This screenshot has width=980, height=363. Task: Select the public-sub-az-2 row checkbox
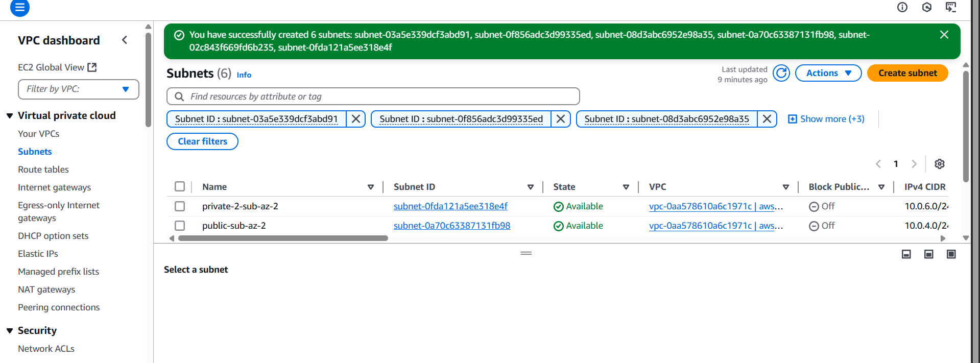pos(180,226)
